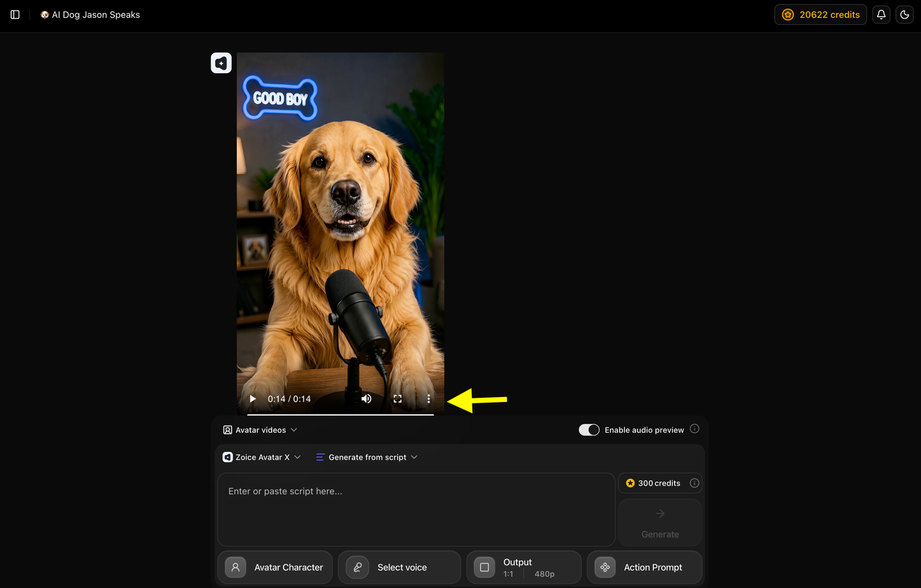The height and width of the screenshot is (588, 921).
Task: Toggle the left sidebar panel icon
Action: (x=15, y=14)
